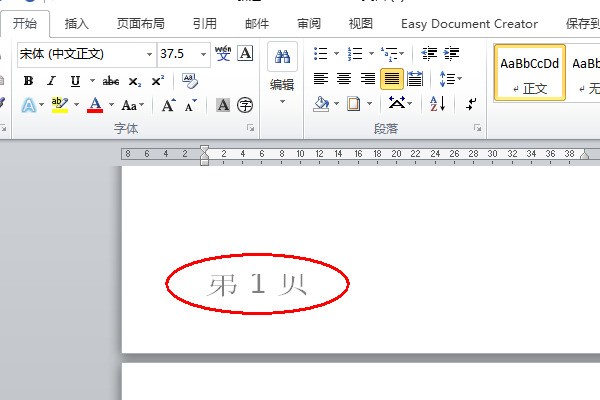
Task: Align text right
Action: click(x=368, y=78)
